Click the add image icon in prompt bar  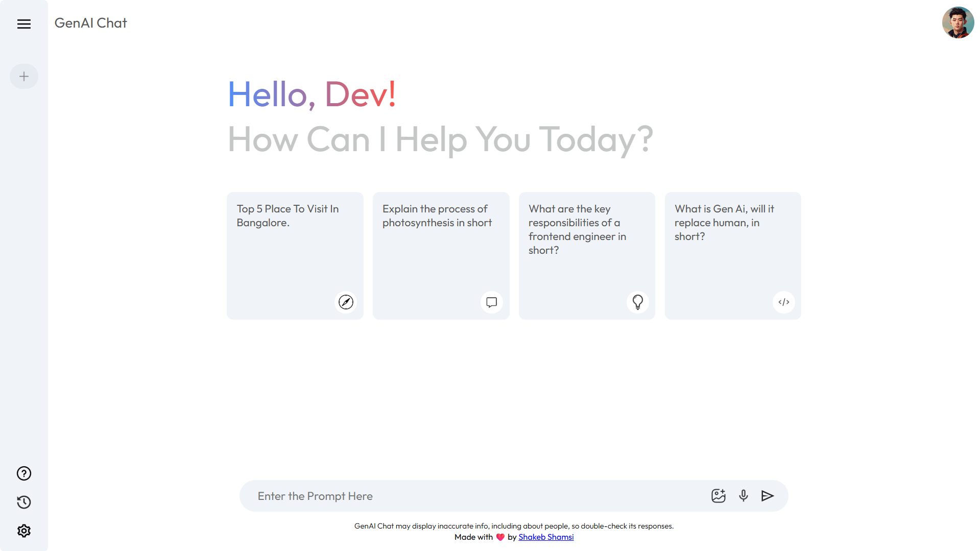click(x=719, y=496)
